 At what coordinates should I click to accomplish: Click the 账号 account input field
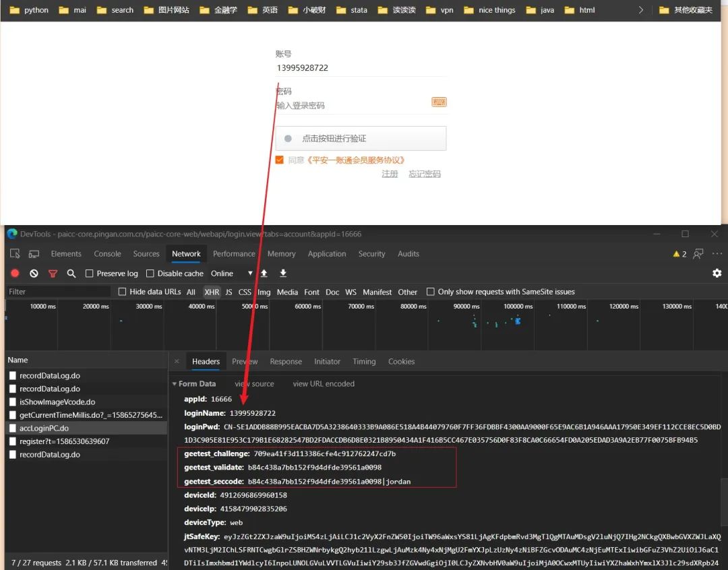[361, 68]
